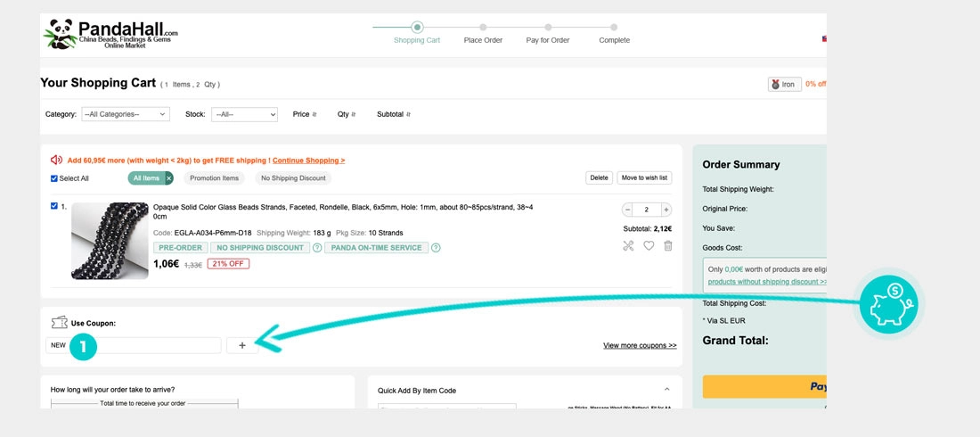Click the help icon next to No Shipping Discount

click(x=317, y=248)
